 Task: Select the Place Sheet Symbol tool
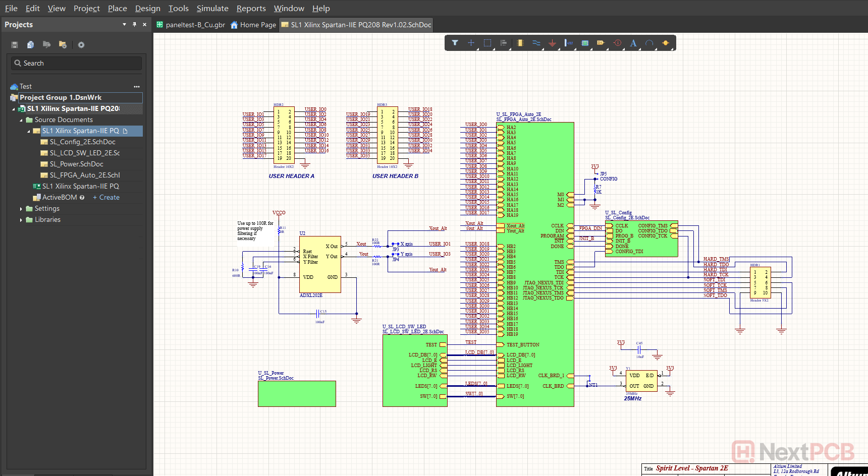[x=585, y=43]
